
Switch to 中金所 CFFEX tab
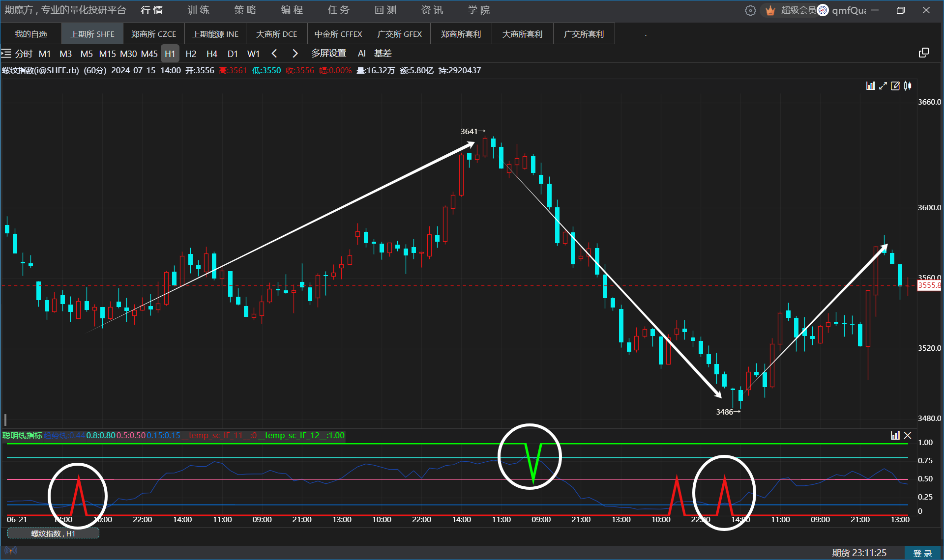point(338,34)
